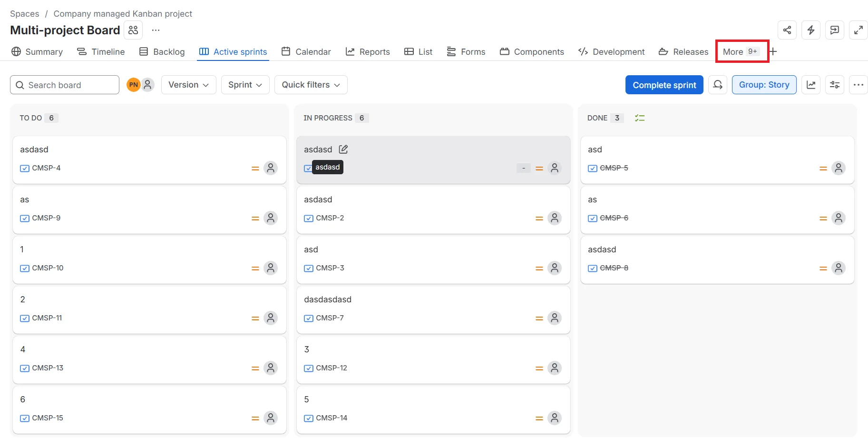Open the team members icon beside board title
Image resolution: width=868 pixels, height=438 pixels.
[133, 30]
